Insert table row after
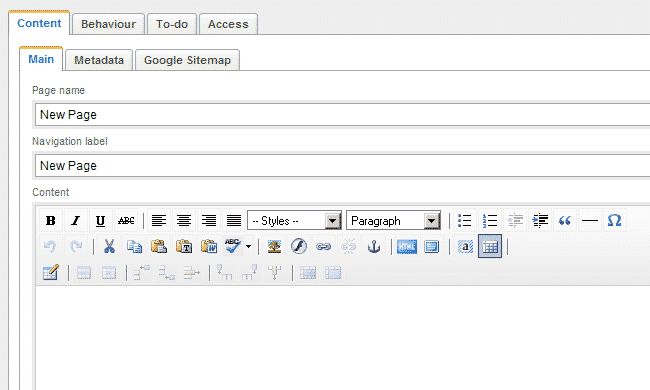The width and height of the screenshot is (650, 390). click(167, 273)
